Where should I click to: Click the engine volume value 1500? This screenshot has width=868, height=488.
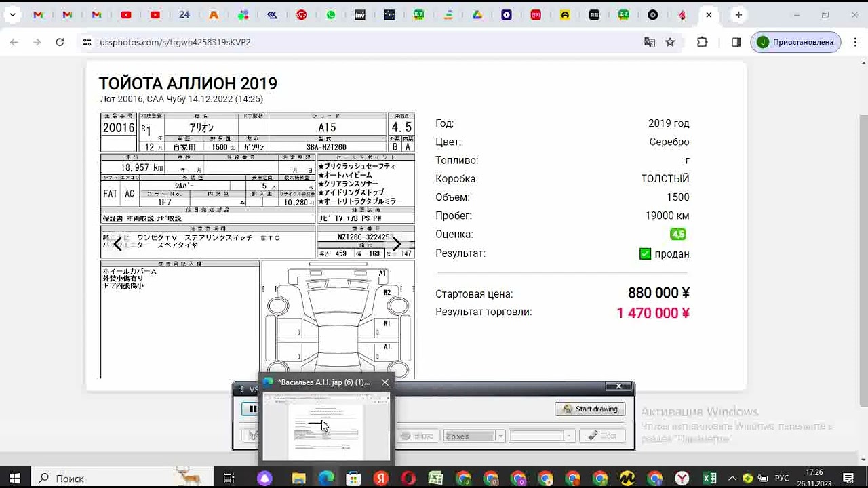pyautogui.click(x=677, y=197)
